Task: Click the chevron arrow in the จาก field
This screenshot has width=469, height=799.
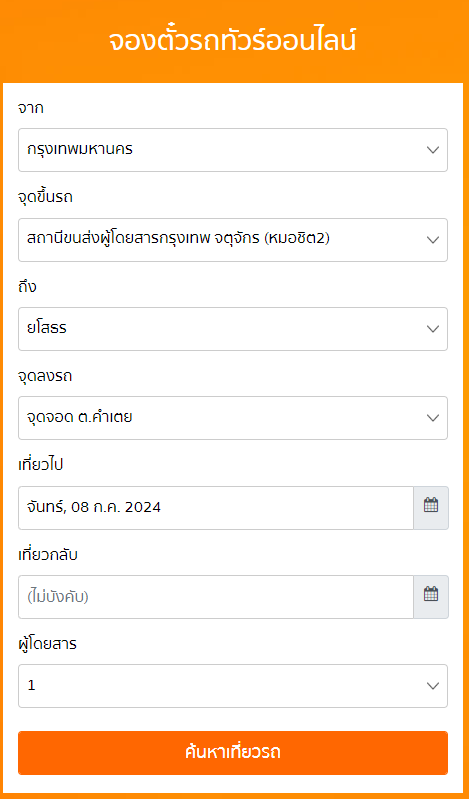Action: click(433, 150)
